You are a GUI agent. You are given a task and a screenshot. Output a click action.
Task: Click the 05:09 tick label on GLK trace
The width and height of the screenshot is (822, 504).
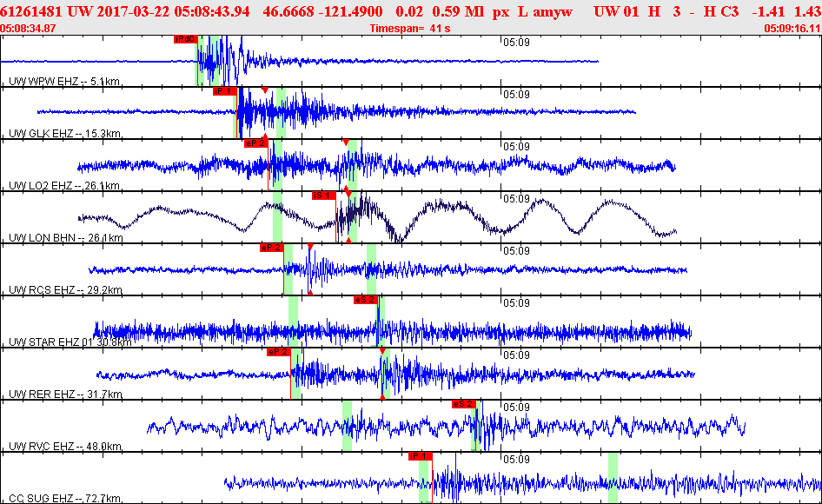516,95
